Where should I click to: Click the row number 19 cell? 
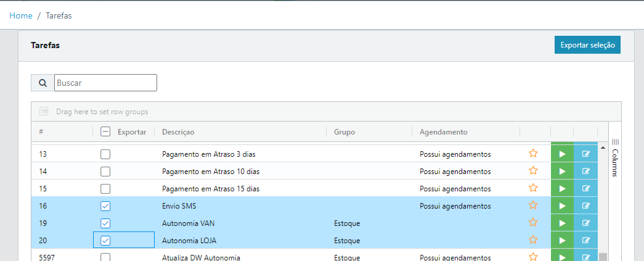coord(62,223)
